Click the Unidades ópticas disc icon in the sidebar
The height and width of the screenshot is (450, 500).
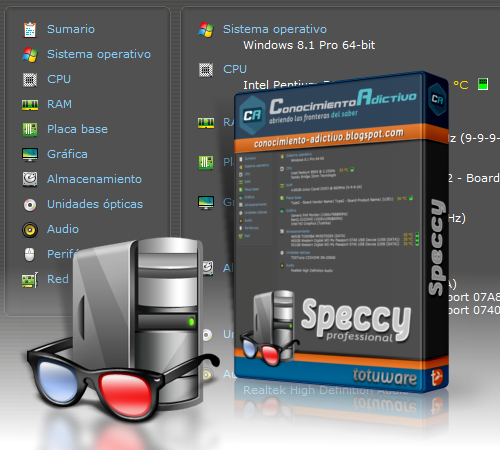(x=30, y=205)
